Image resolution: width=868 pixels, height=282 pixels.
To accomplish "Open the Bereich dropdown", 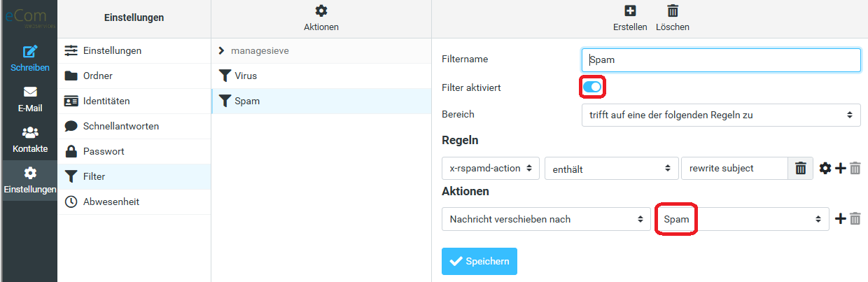I will pyautogui.click(x=721, y=115).
